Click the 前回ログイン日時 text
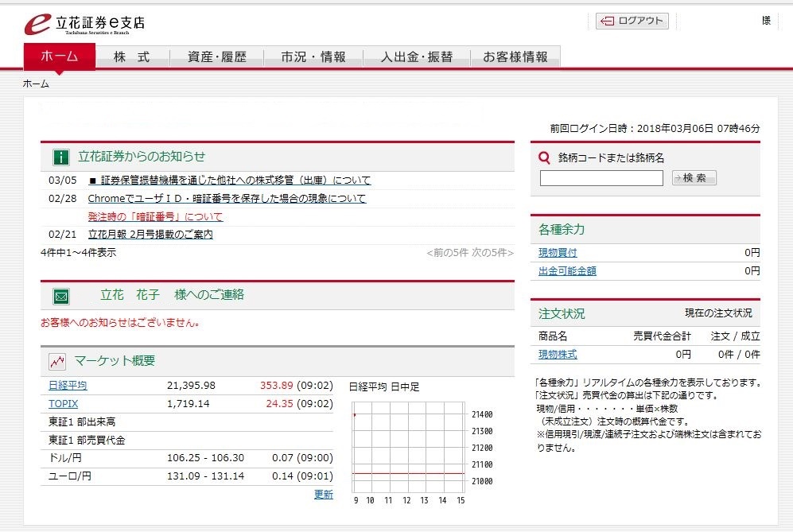This screenshot has width=793, height=532. pyautogui.click(x=655, y=129)
